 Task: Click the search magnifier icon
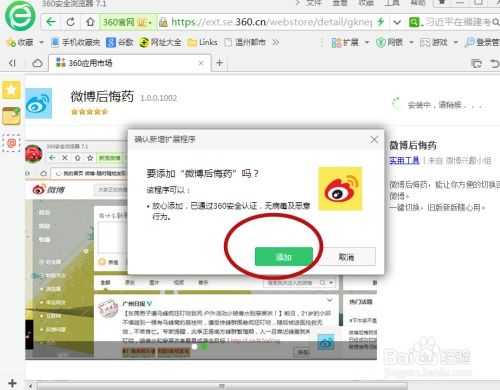pyautogui.click(x=496, y=22)
